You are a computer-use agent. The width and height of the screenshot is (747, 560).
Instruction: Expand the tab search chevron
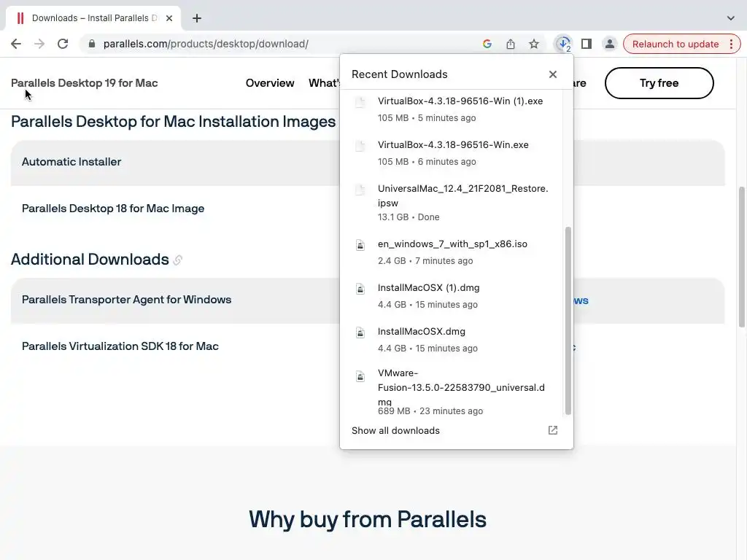tap(730, 18)
